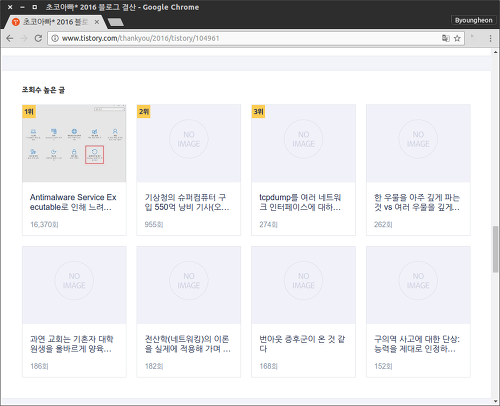Click the 274회 view count

pos(268,224)
